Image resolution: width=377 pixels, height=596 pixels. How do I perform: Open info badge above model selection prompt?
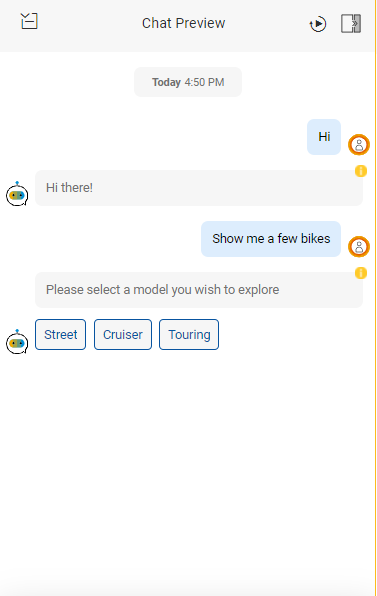361,273
